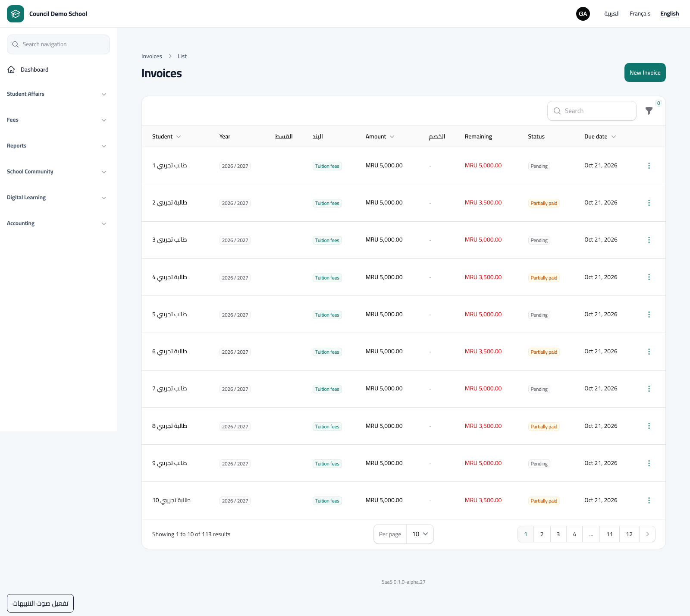Open actions menu for طالب تجريبي 7 row

(x=649, y=389)
